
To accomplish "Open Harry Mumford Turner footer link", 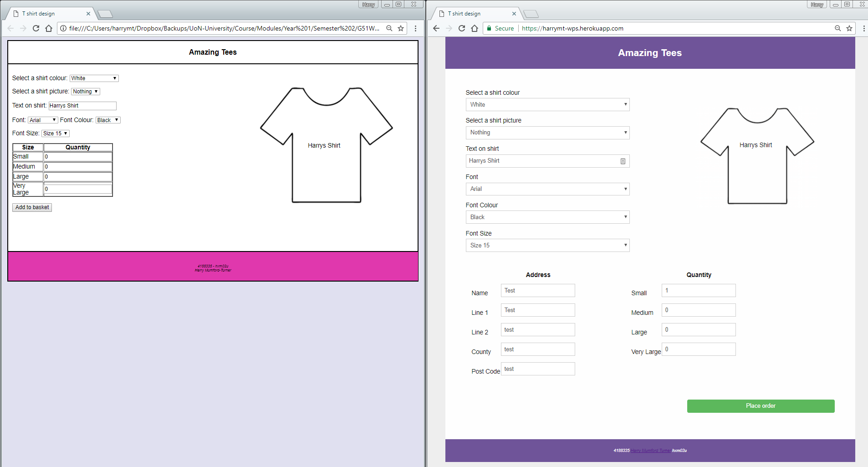I will 650,451.
